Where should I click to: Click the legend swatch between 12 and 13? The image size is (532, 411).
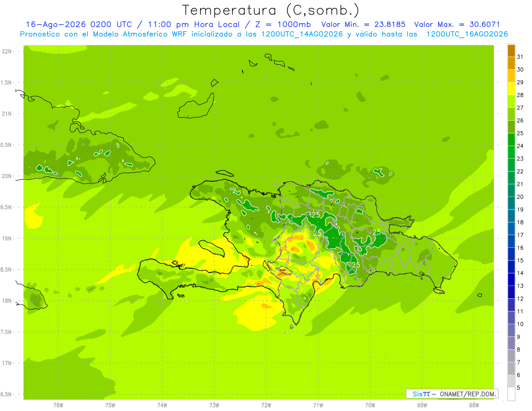(x=511, y=292)
